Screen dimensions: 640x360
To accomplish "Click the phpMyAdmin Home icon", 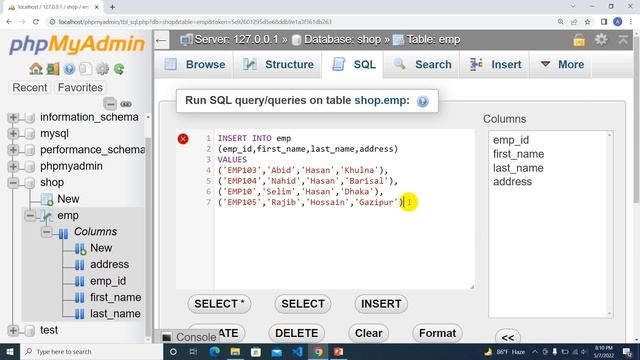I will click(x=36, y=69).
